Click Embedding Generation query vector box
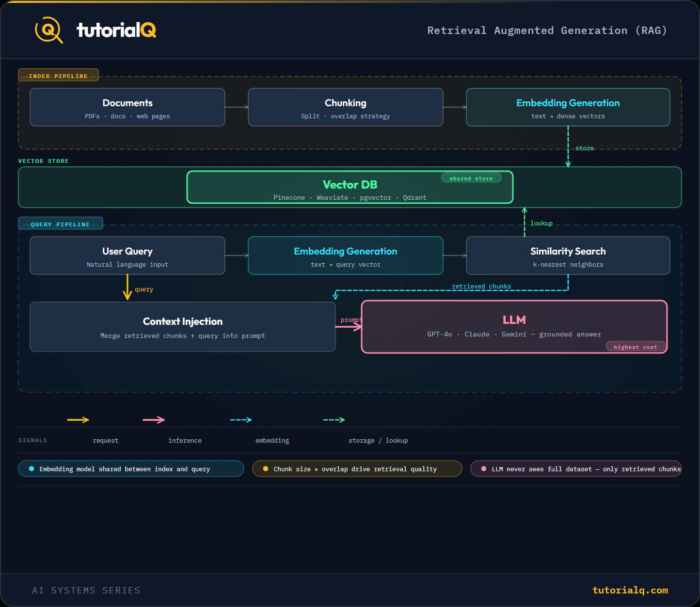The height and width of the screenshot is (607, 700). pyautogui.click(x=346, y=256)
